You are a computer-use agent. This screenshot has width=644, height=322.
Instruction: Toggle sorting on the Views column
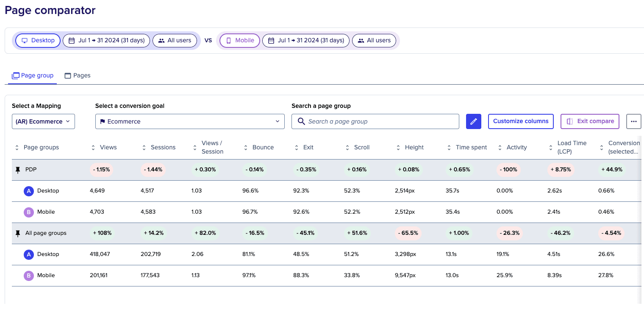[x=93, y=147]
